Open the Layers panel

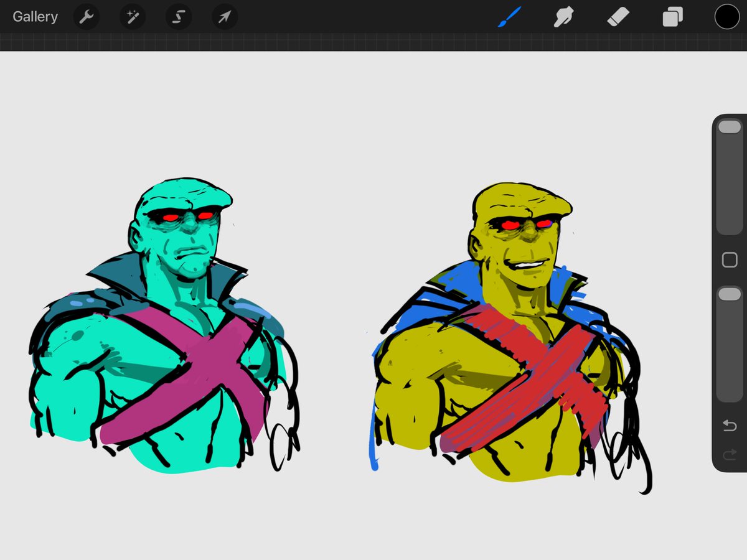(x=673, y=17)
